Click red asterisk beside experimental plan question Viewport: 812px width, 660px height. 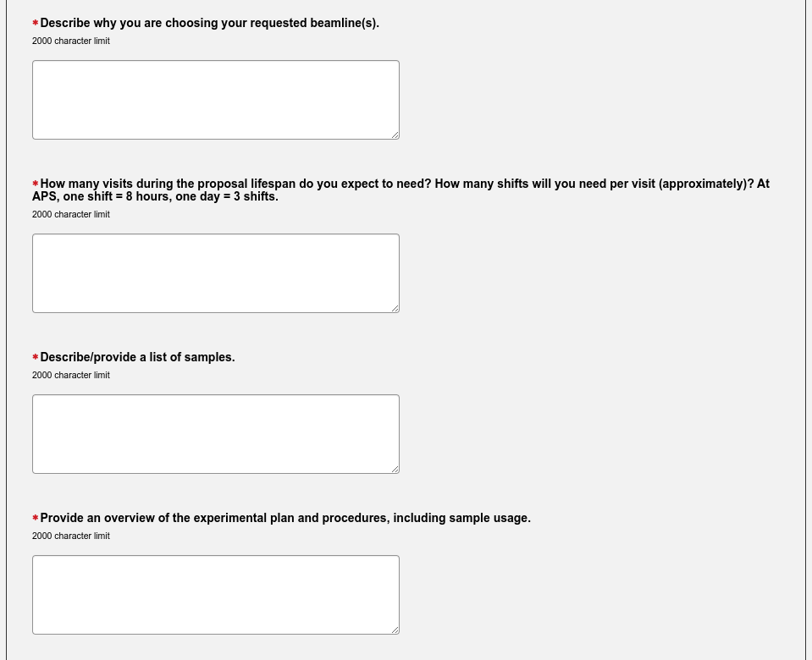pyautogui.click(x=36, y=518)
